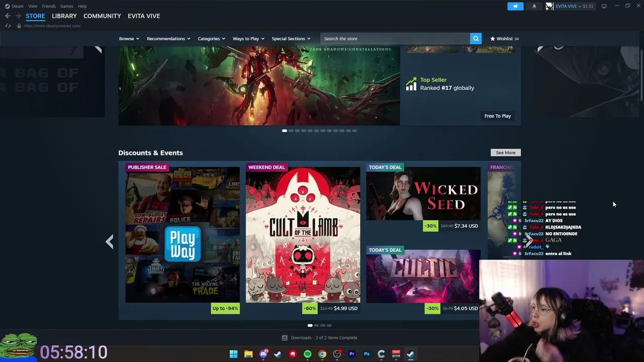Click the Wicked Seed $7.34 USD price
Screen dimensions: 644x362
coord(466,226)
